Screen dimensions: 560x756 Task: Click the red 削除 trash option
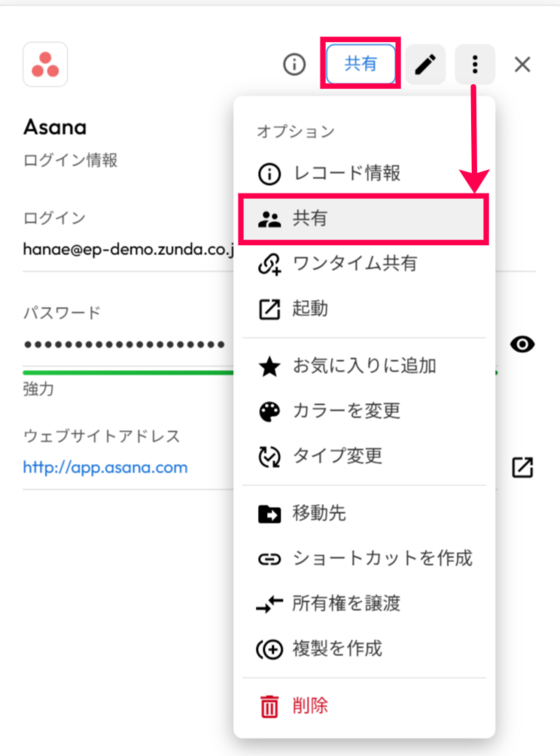click(x=310, y=706)
